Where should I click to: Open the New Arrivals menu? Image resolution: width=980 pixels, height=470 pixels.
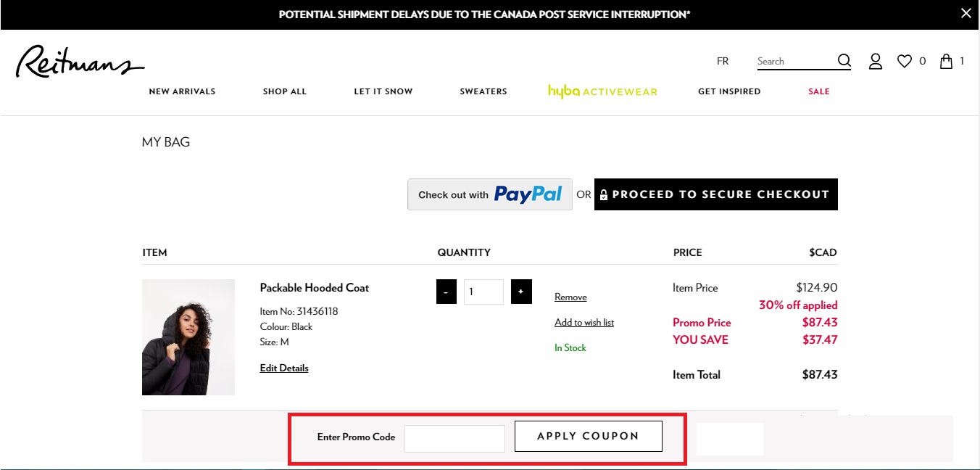coord(182,91)
